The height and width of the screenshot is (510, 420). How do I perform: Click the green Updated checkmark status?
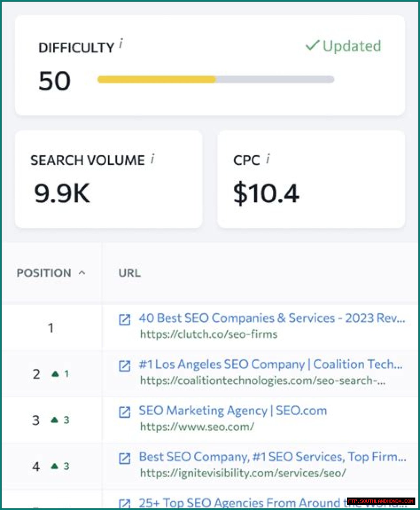343,46
